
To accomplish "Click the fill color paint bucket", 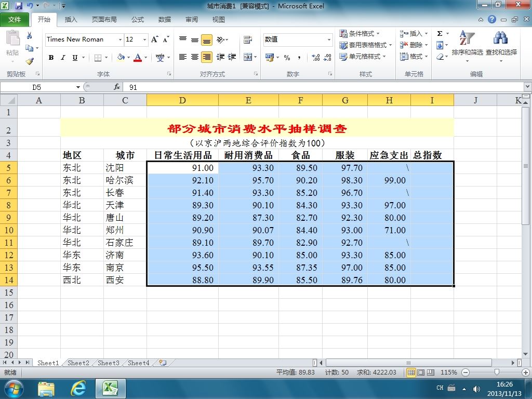I will 121,57.
